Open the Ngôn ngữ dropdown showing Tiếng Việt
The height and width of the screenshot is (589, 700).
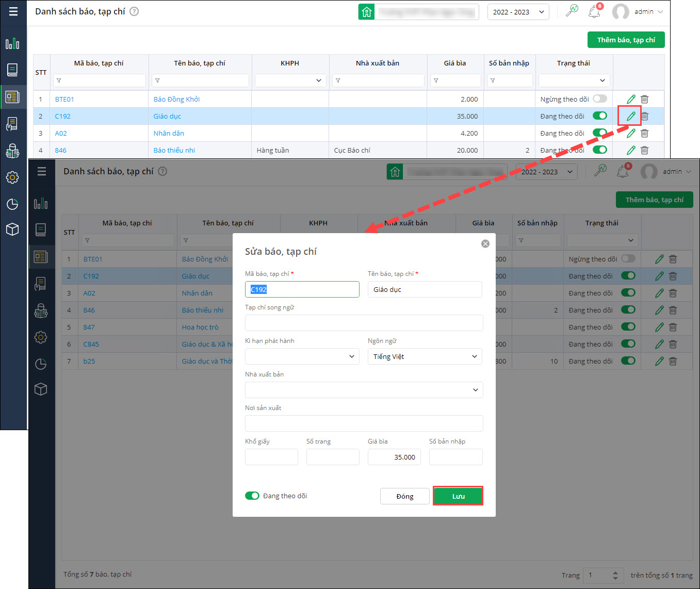point(425,356)
